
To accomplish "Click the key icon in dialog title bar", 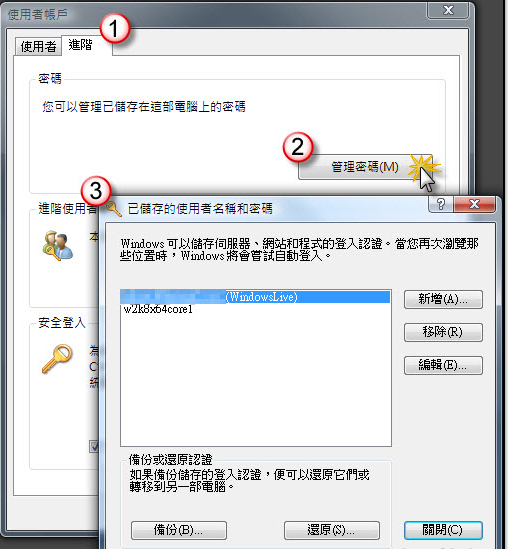I will point(114,209).
